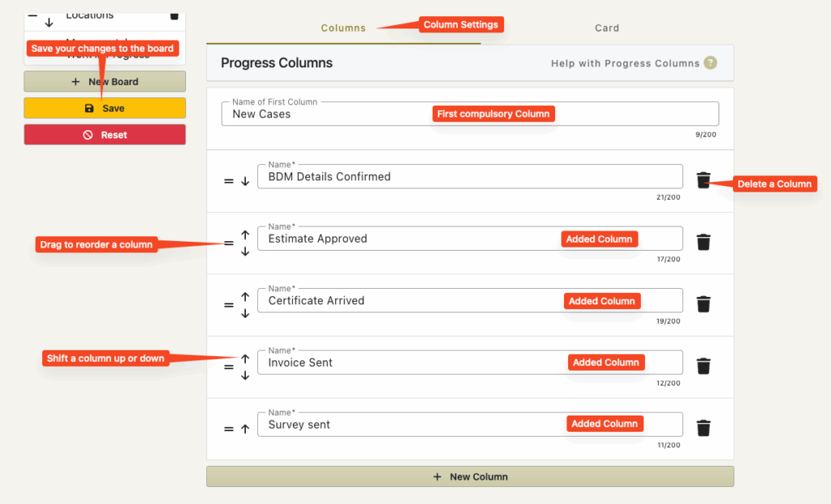Click drag handle of Survey sent row
Image resolution: width=831 pixels, height=504 pixels.
[228, 429]
